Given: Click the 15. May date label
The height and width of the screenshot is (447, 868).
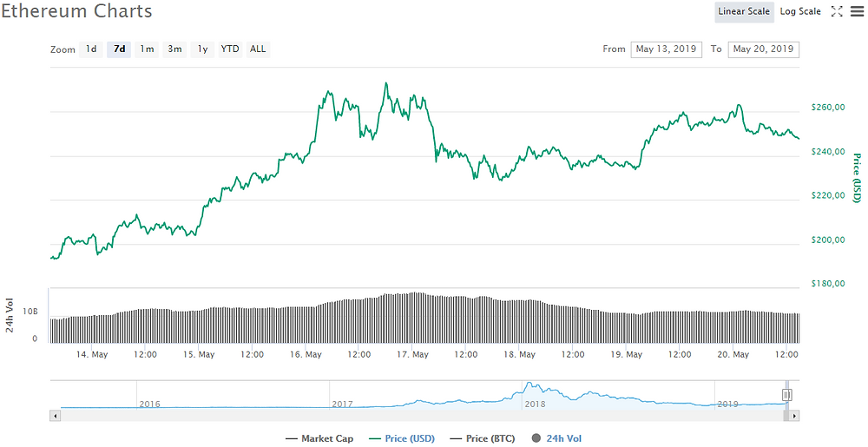Looking at the screenshot, I should (198, 355).
